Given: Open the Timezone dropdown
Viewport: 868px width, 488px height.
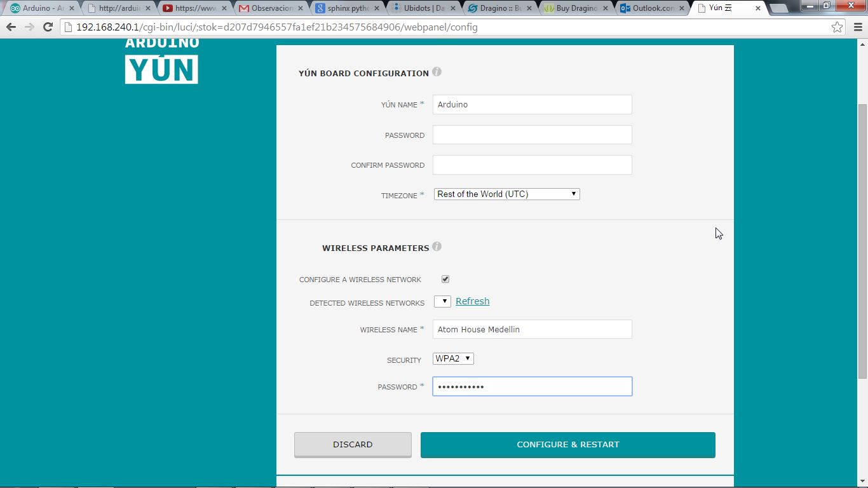Looking at the screenshot, I should tap(506, 194).
